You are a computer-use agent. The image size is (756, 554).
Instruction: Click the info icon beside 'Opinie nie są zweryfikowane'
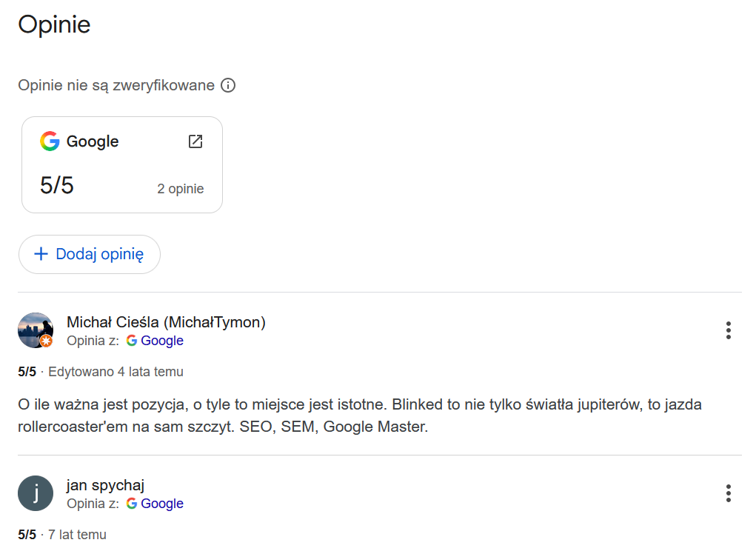tap(229, 85)
